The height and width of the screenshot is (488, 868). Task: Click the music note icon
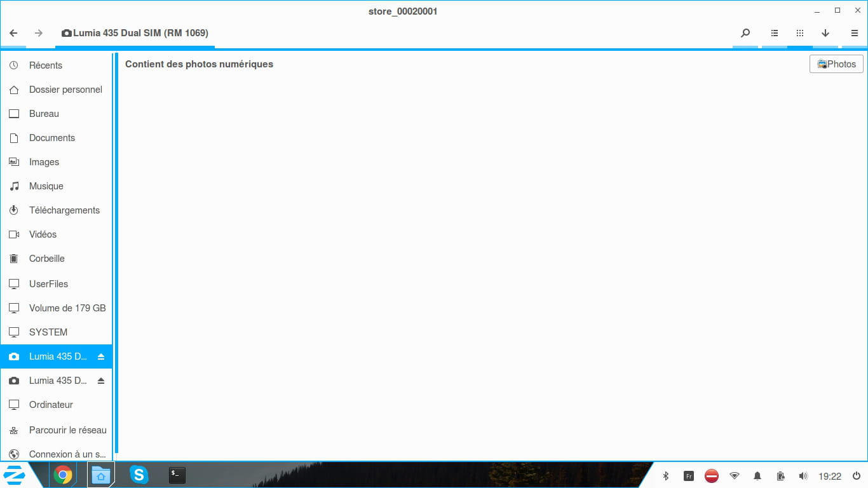point(14,186)
